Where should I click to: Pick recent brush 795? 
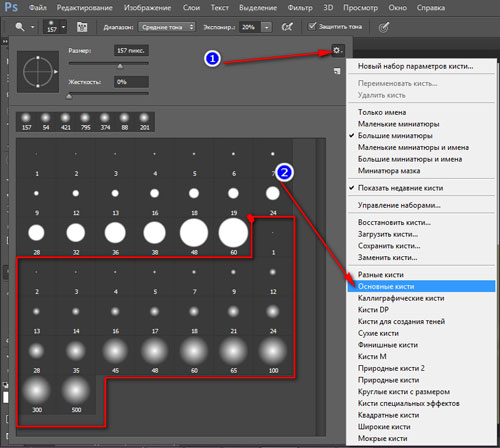click(x=85, y=122)
